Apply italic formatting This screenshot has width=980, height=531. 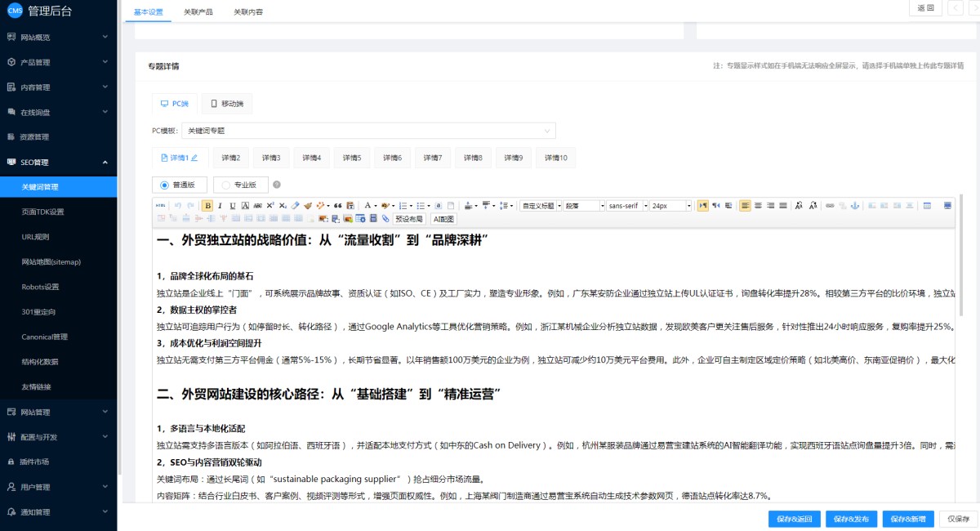pos(220,206)
